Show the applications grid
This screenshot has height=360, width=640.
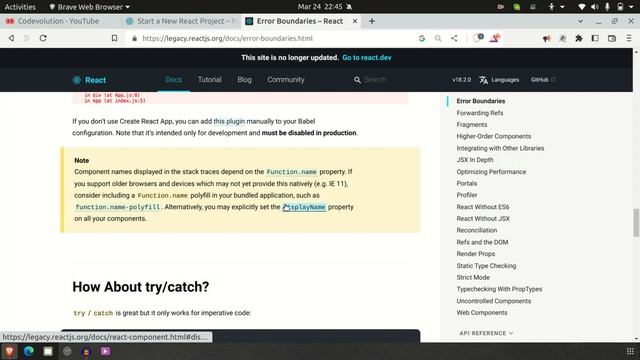click(x=630, y=351)
